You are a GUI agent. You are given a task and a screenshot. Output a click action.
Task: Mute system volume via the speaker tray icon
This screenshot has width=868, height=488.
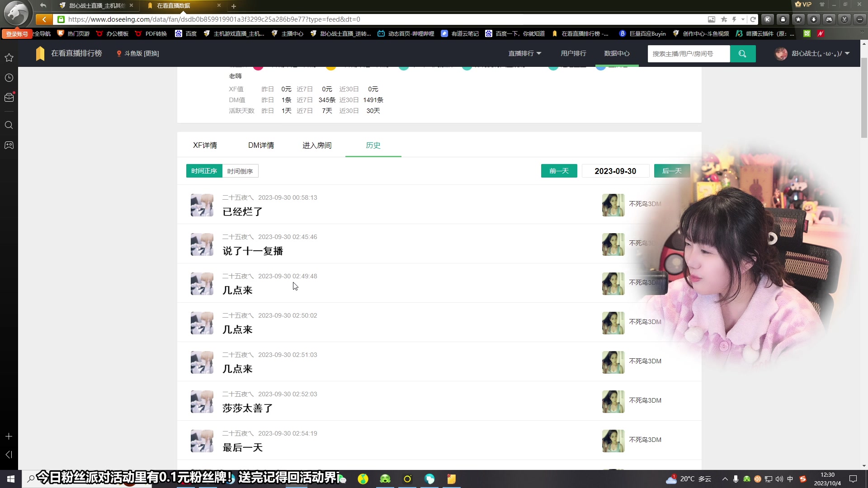[x=779, y=479]
